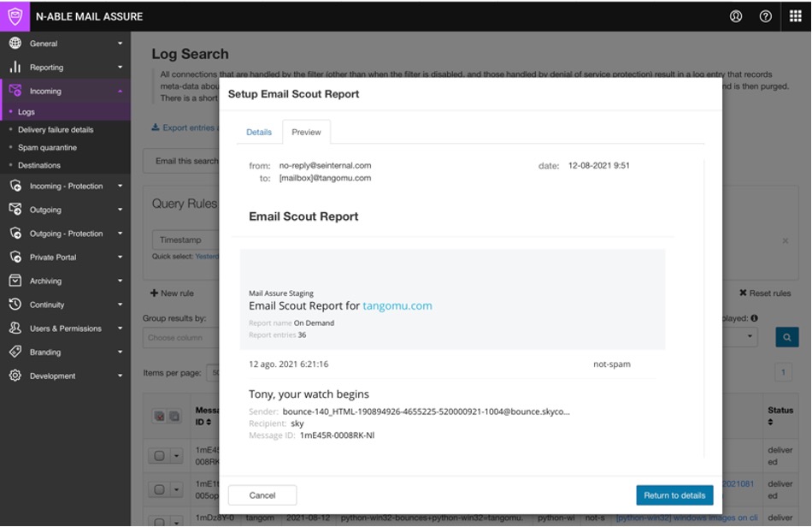Open the help question mark icon
The image size is (812, 527).
(765, 16)
